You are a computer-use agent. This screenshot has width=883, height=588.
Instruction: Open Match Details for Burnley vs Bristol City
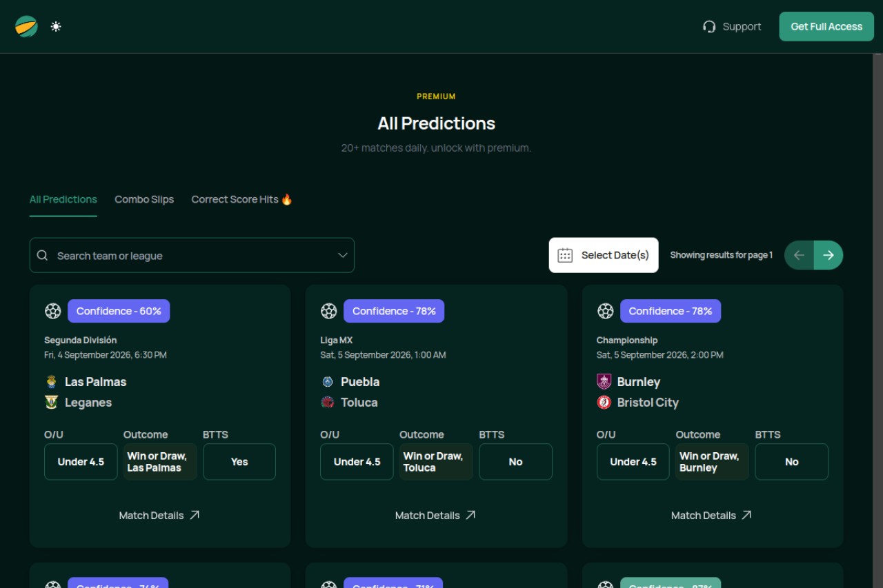[x=711, y=515]
